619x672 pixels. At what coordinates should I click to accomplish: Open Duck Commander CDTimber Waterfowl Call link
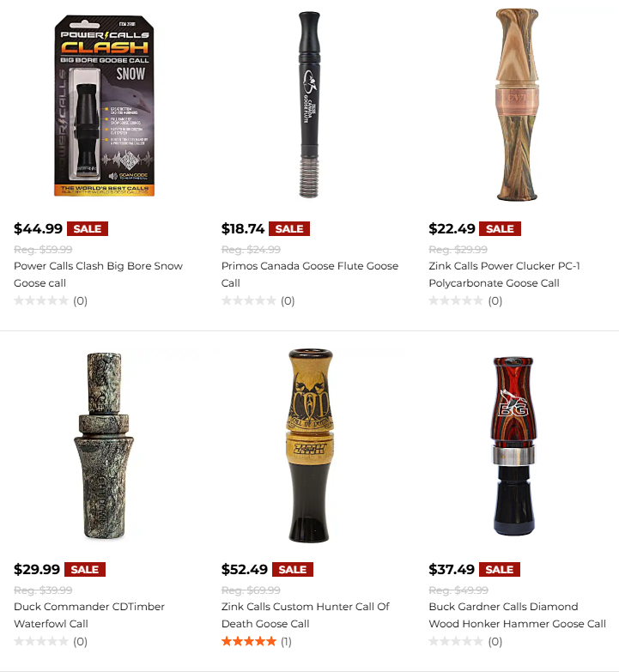(89, 615)
